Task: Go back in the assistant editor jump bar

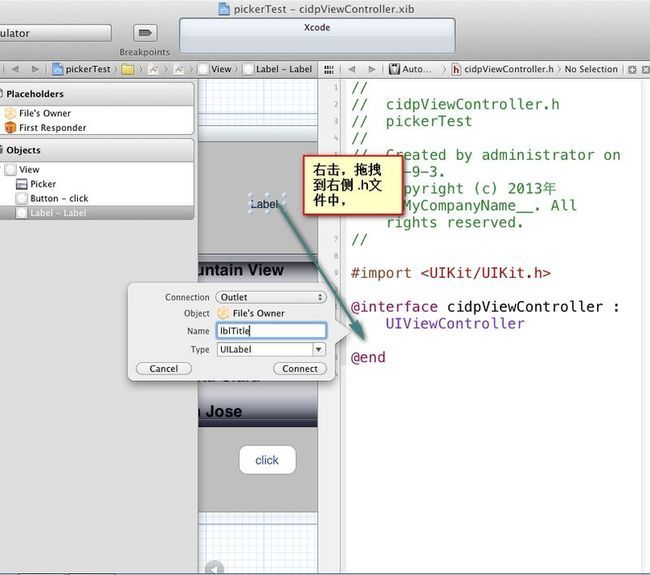Action: tap(352, 69)
